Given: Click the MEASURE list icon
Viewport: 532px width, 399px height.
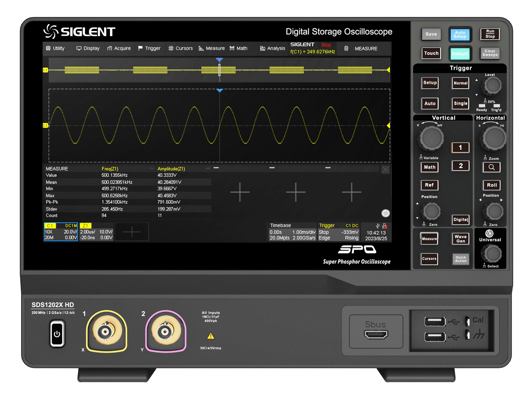Looking at the screenshot, I should click(x=346, y=48).
